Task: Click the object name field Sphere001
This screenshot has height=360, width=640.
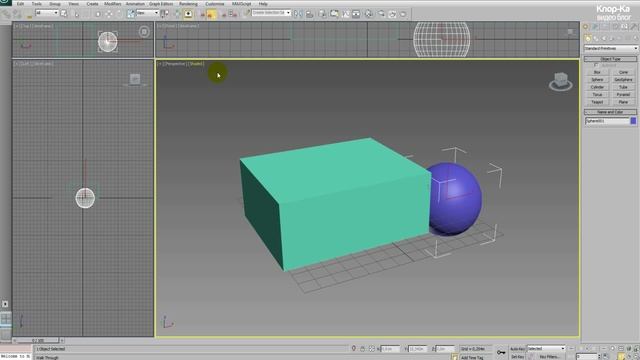Action: point(607,121)
